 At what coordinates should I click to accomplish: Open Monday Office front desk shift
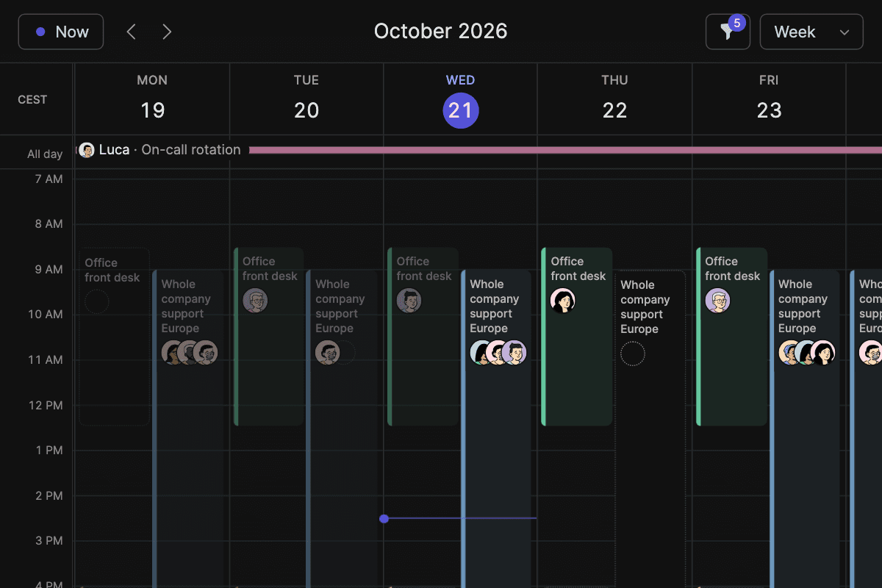coord(114,337)
